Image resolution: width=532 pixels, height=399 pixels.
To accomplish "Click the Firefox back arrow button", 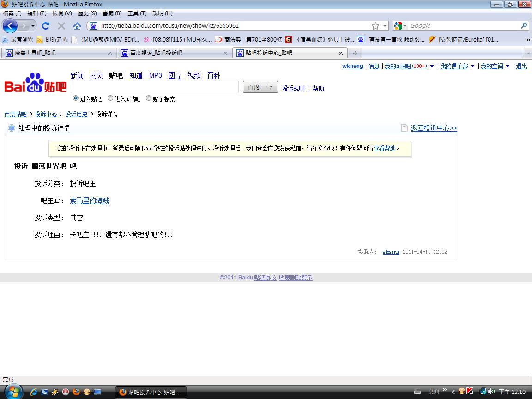I will (x=10, y=26).
